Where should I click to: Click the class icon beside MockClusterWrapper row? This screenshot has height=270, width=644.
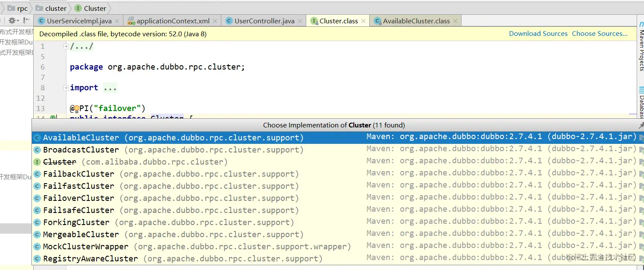38,247
